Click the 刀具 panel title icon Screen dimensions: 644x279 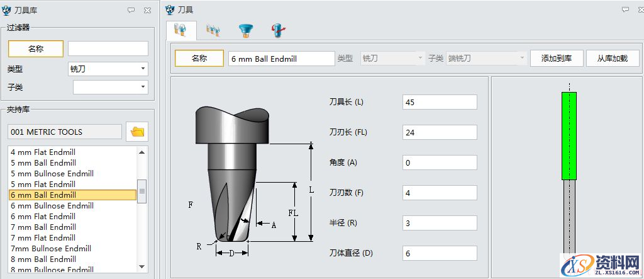click(x=170, y=9)
